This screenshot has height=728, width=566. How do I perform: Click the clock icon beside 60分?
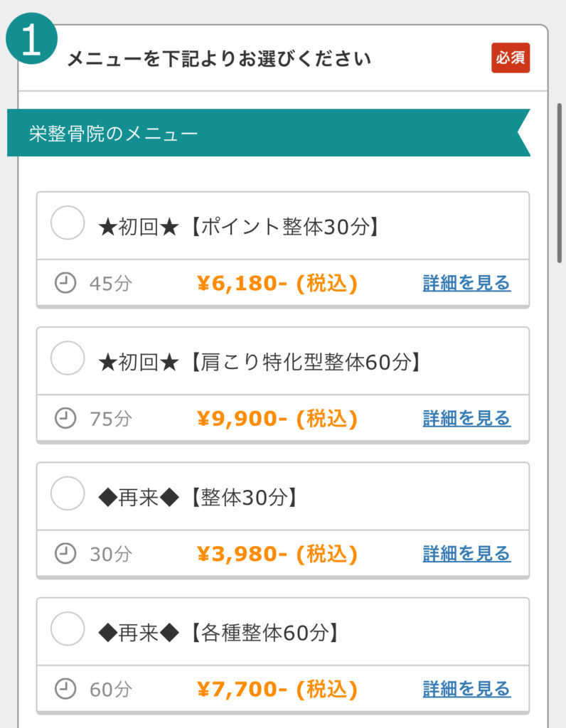click(x=65, y=688)
